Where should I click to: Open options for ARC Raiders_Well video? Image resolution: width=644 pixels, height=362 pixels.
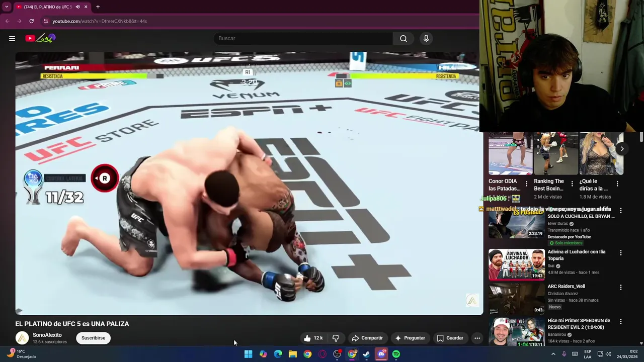pos(621,288)
